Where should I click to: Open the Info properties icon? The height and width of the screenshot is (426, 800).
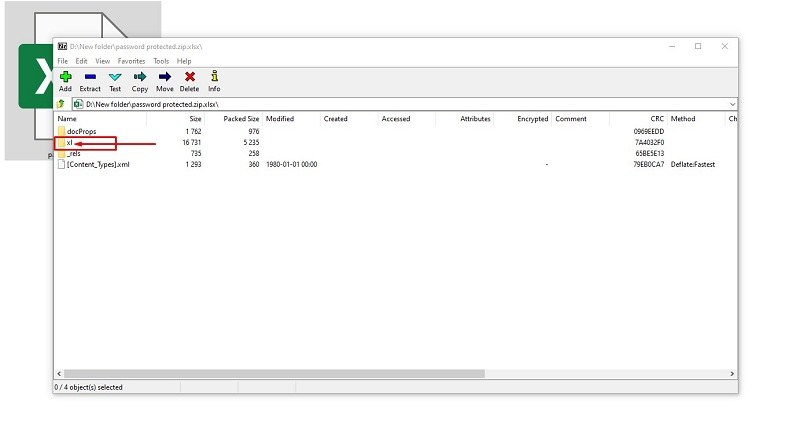click(214, 80)
